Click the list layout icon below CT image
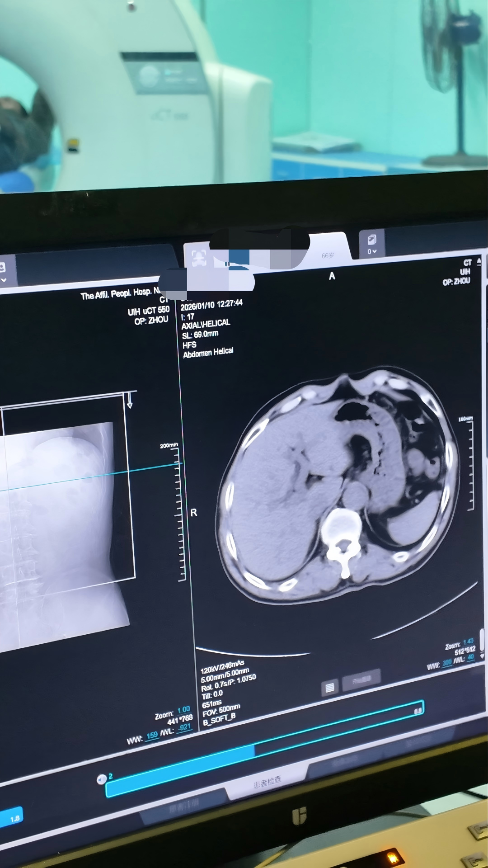The height and width of the screenshot is (868, 488). [329, 688]
